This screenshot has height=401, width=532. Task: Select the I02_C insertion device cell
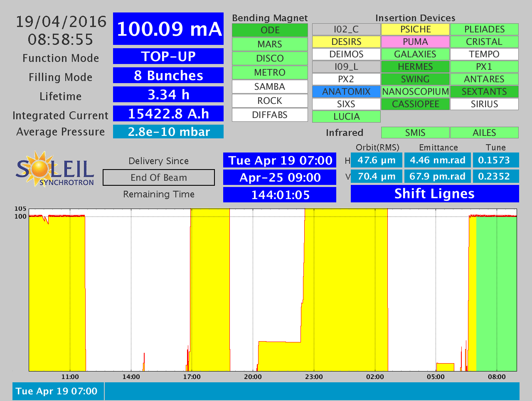346,30
